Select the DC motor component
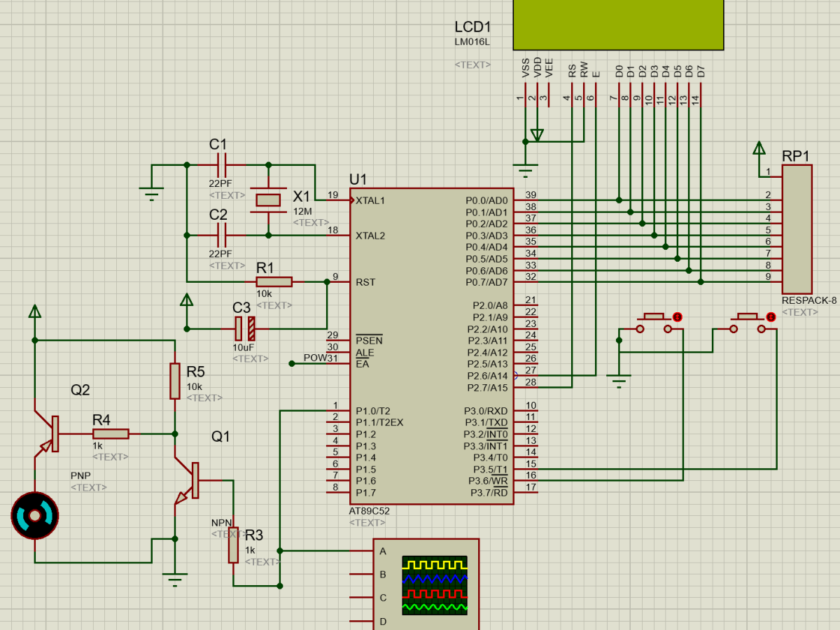Viewport: 840px width, 630px height. click(34, 516)
